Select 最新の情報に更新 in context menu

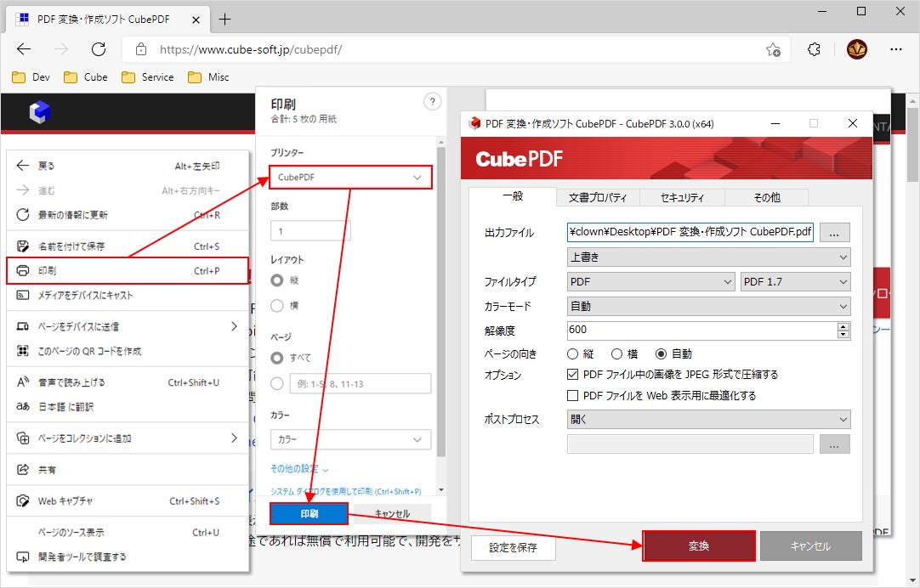128,215
